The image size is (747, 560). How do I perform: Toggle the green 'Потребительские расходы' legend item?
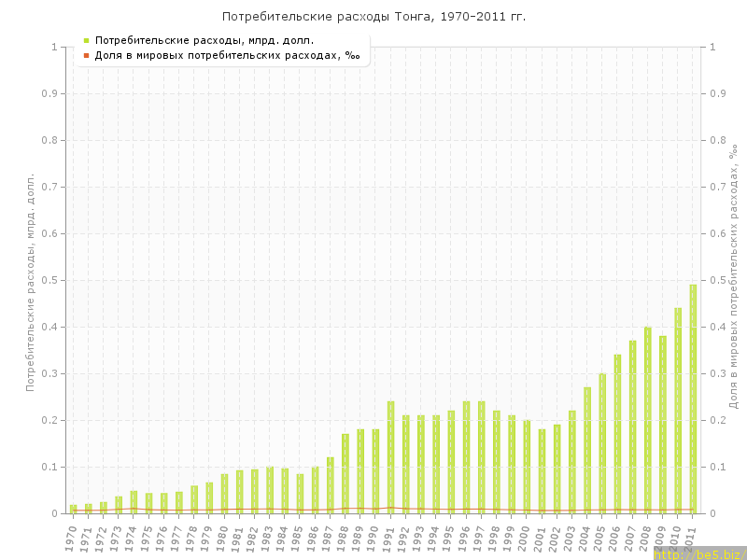(x=204, y=40)
